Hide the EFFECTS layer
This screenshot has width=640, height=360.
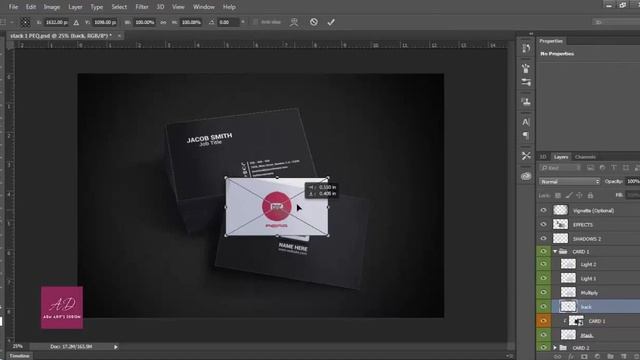coord(543,224)
